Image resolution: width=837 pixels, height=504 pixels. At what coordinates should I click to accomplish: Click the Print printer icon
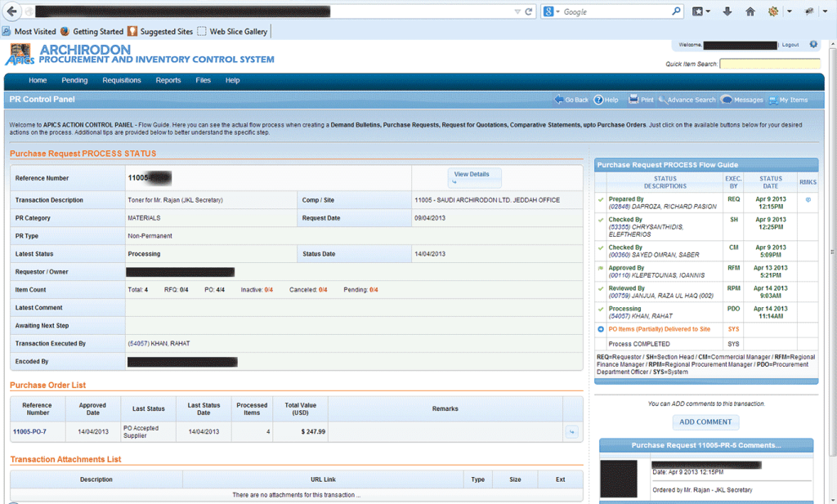pyautogui.click(x=633, y=100)
